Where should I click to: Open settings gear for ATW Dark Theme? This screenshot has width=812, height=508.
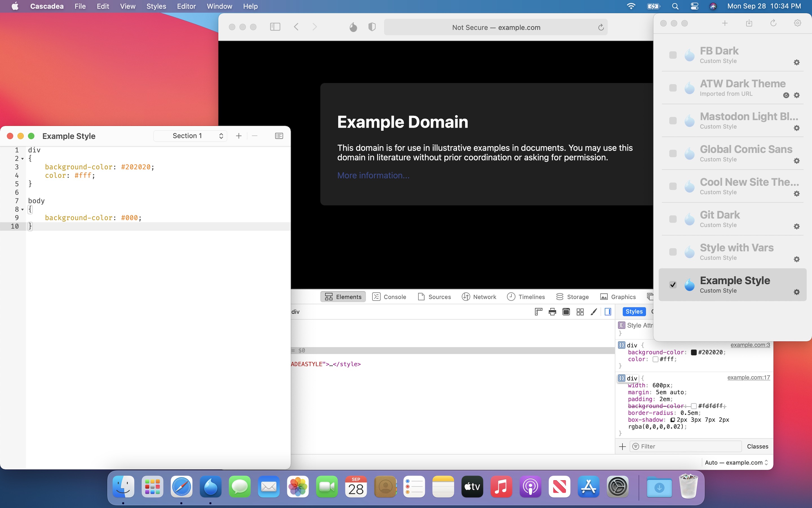coord(796,95)
